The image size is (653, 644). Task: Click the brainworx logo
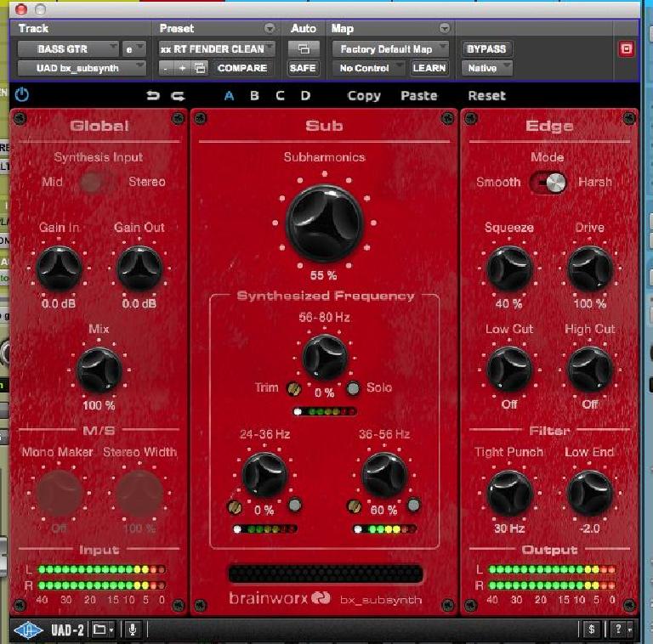[x=280, y=598]
